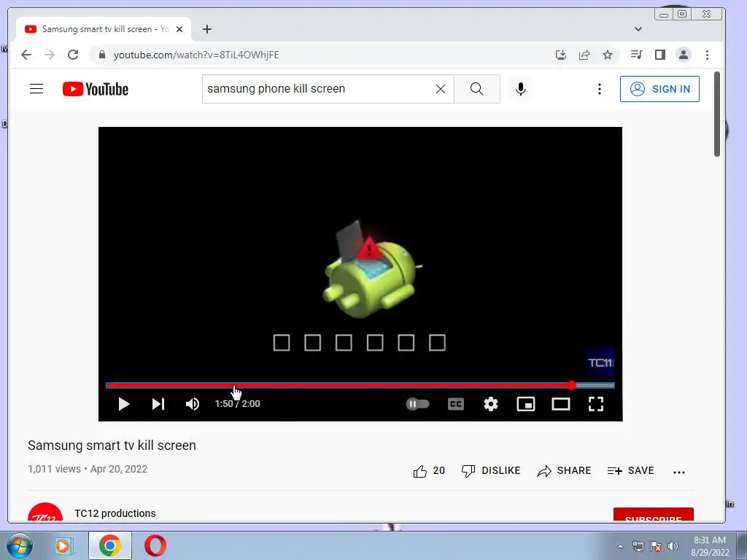Click the SUBSCRIBE button
This screenshot has width=747, height=560.
tap(653, 516)
